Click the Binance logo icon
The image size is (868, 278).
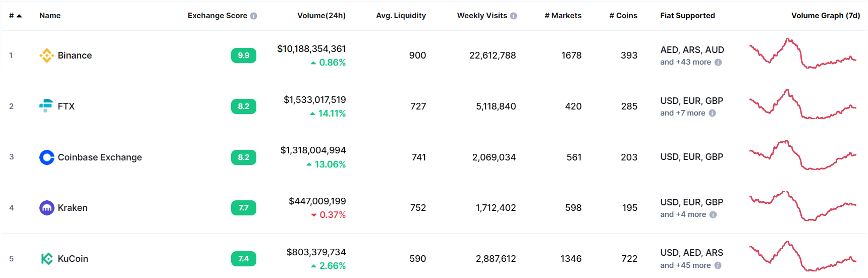pos(47,55)
